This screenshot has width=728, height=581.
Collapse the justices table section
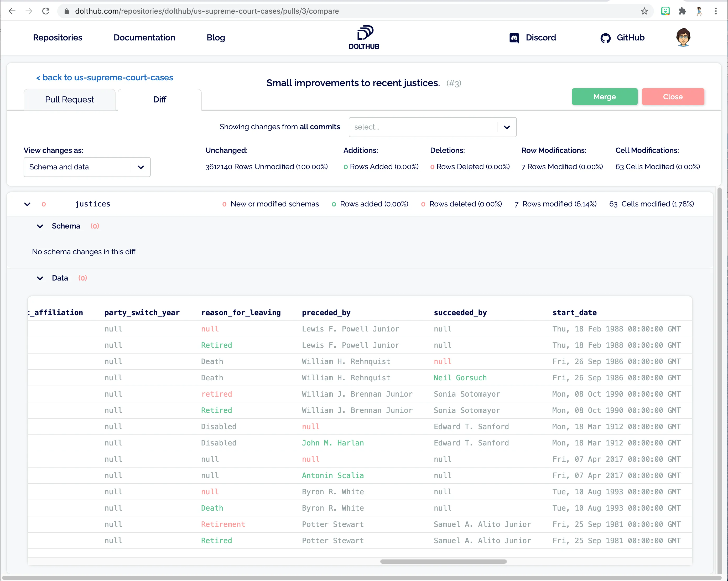(27, 204)
